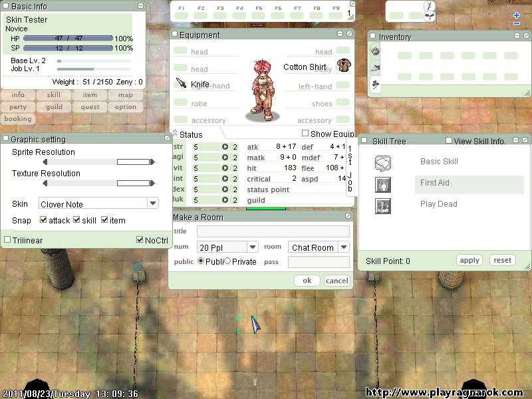Select the Private radio button
Screen dimensions: 532x399
[x=227, y=261]
